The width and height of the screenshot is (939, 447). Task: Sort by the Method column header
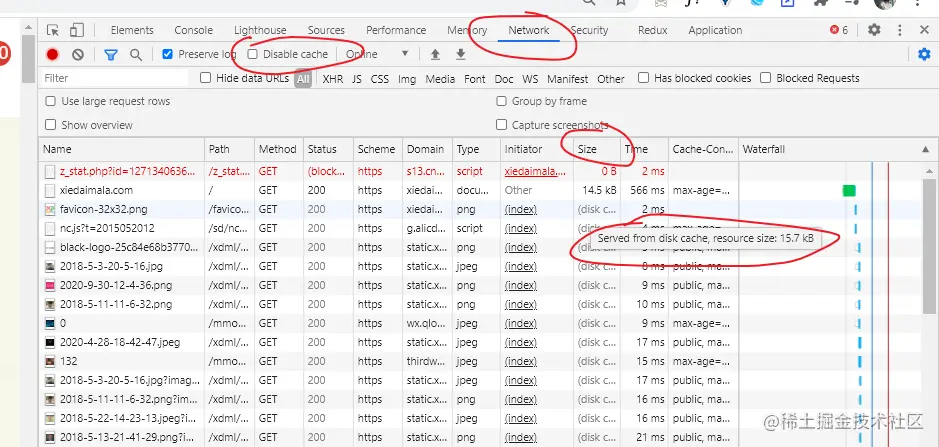[x=278, y=149]
